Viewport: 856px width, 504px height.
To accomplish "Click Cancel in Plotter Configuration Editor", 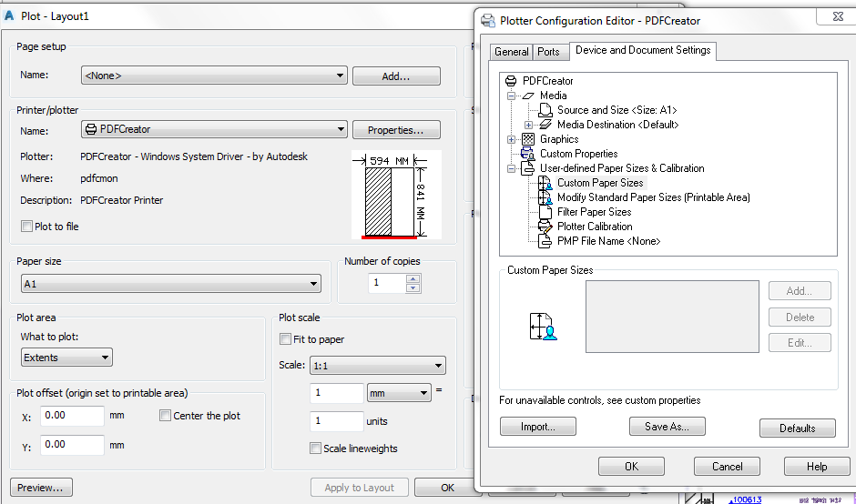I will [x=727, y=467].
